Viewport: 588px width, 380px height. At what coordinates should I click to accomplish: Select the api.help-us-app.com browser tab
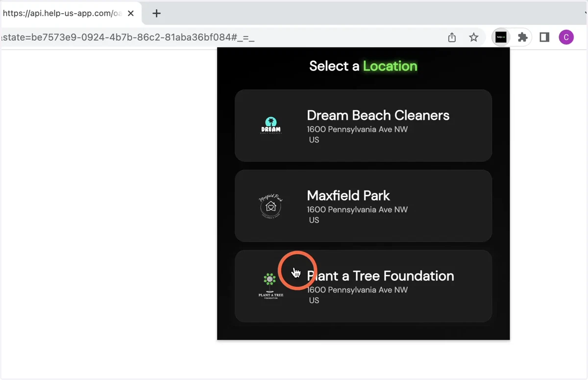click(71, 14)
